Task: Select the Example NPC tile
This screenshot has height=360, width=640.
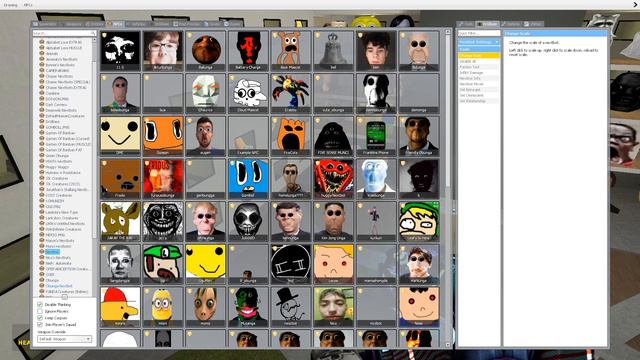Action: click(248, 136)
